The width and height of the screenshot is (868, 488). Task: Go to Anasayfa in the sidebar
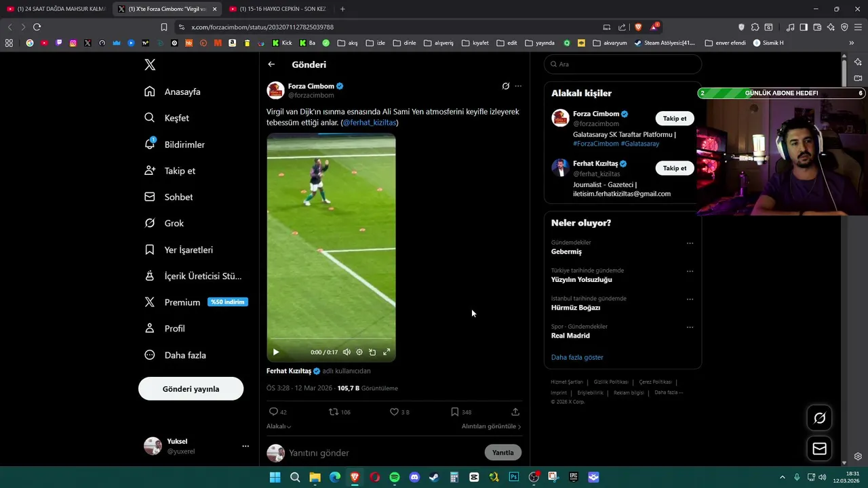click(173, 91)
